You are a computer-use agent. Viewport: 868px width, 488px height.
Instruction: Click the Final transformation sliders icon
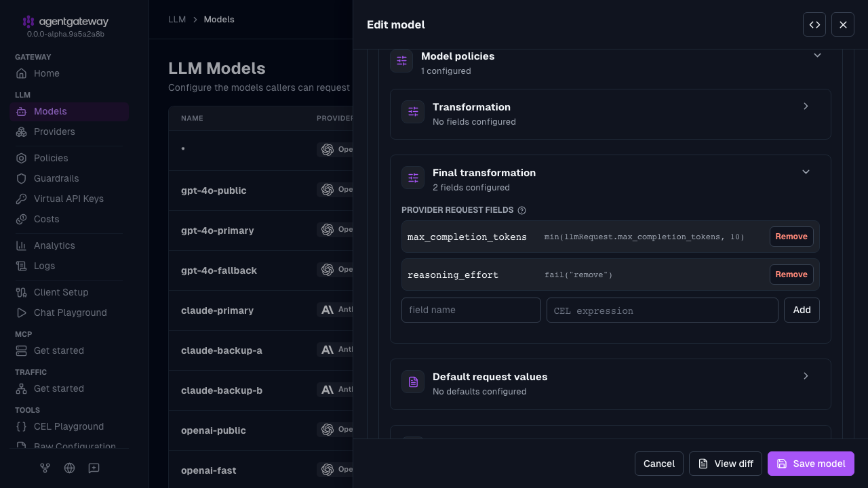(x=413, y=178)
